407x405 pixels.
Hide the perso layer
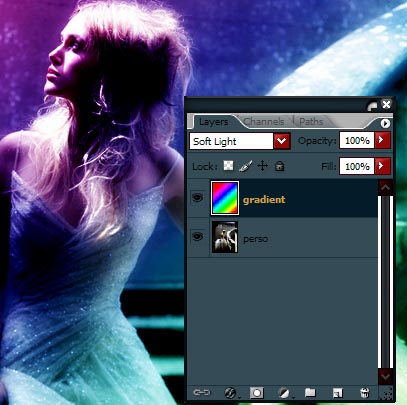pos(198,237)
